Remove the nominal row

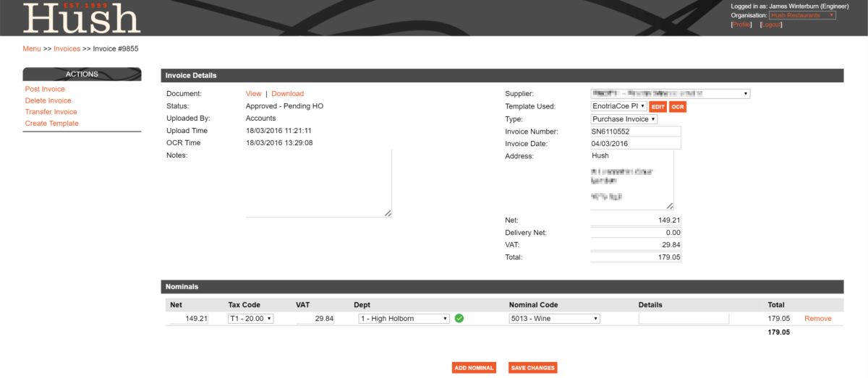coord(818,318)
